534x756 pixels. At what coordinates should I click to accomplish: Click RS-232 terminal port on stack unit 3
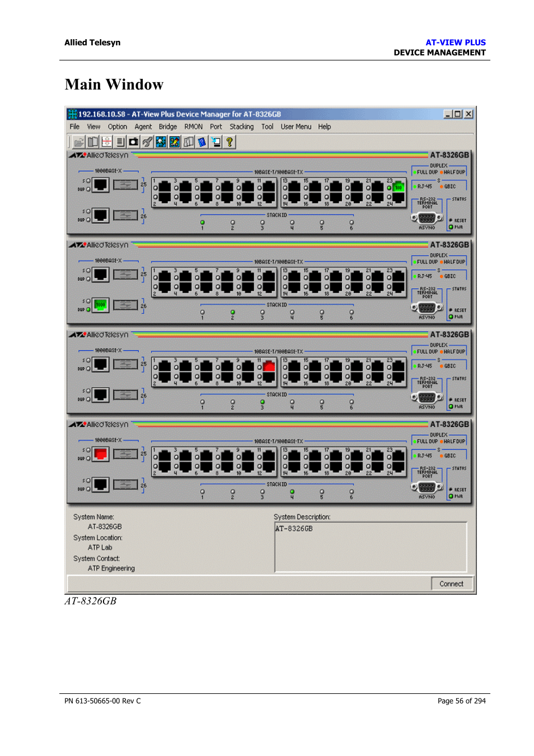(427, 397)
